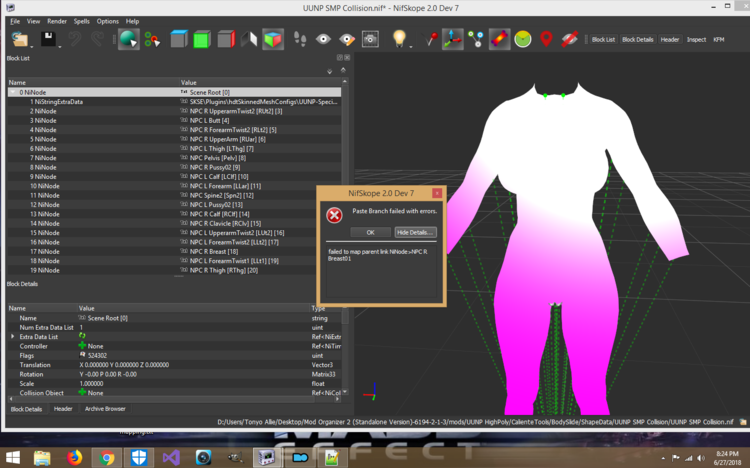Image resolution: width=750 pixels, height=468 pixels.
Task: Toggle the Block List toolbar button
Action: coord(603,39)
